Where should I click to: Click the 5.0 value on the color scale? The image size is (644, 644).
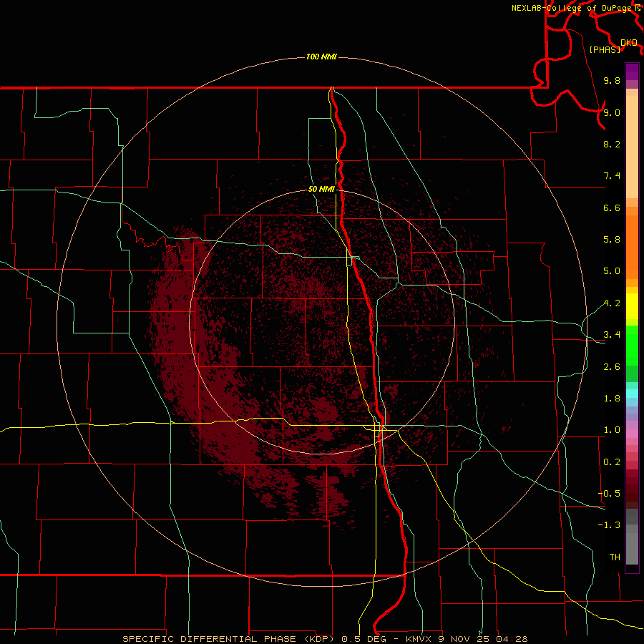coord(612,271)
